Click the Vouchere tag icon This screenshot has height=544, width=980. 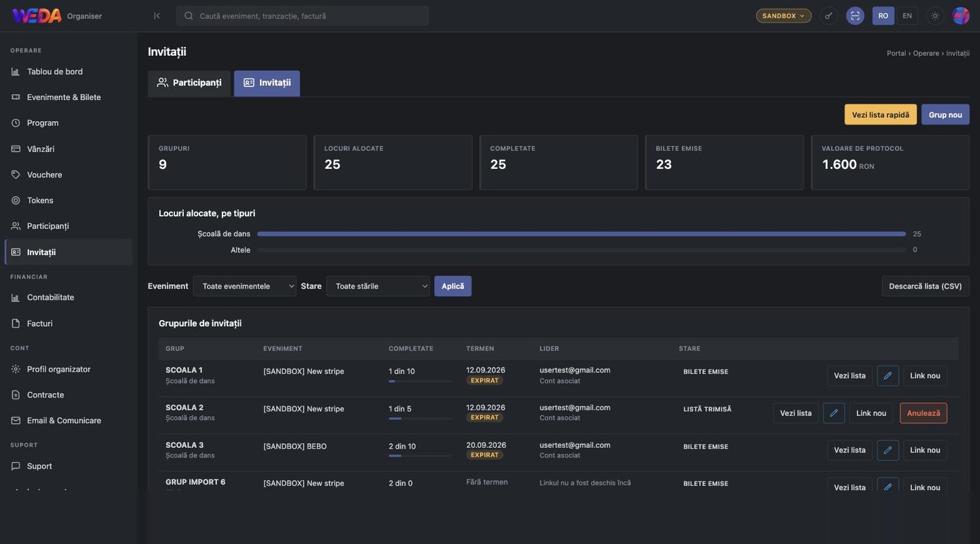(x=16, y=175)
